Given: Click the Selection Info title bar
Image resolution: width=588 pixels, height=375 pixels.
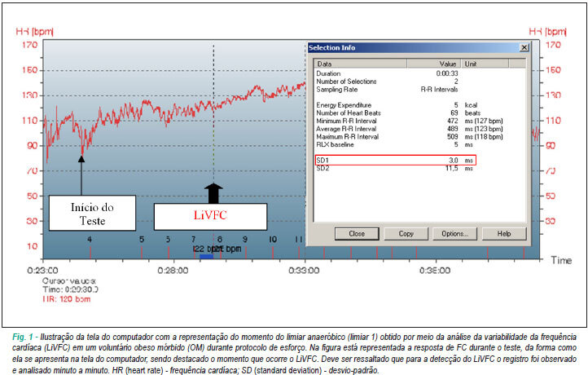Looking at the screenshot, I should pos(418,47).
